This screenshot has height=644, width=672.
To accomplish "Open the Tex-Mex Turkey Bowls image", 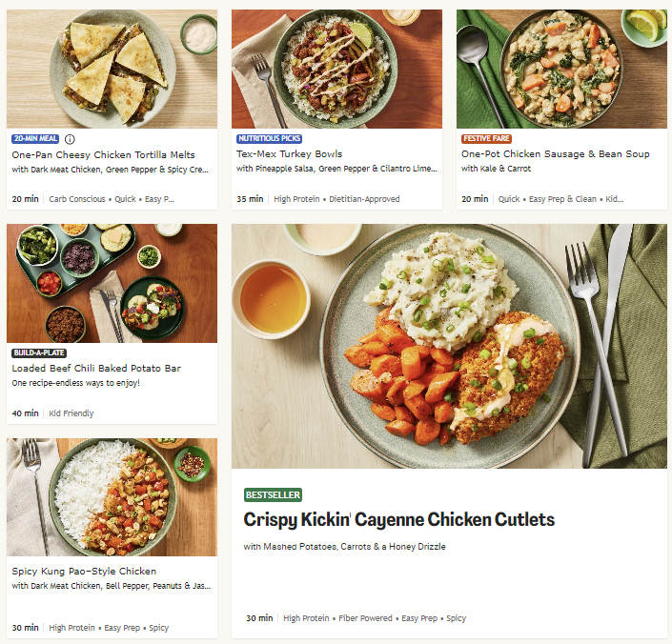I will [336, 69].
